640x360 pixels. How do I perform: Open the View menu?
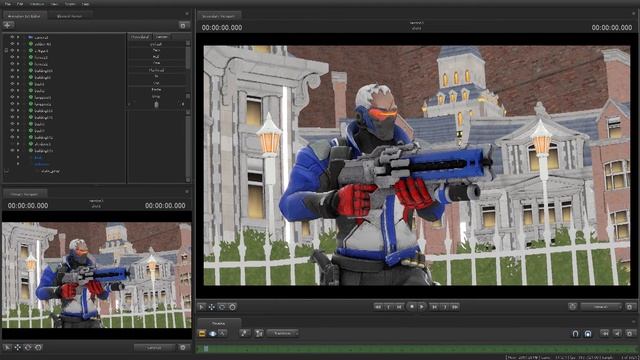(54, 4)
